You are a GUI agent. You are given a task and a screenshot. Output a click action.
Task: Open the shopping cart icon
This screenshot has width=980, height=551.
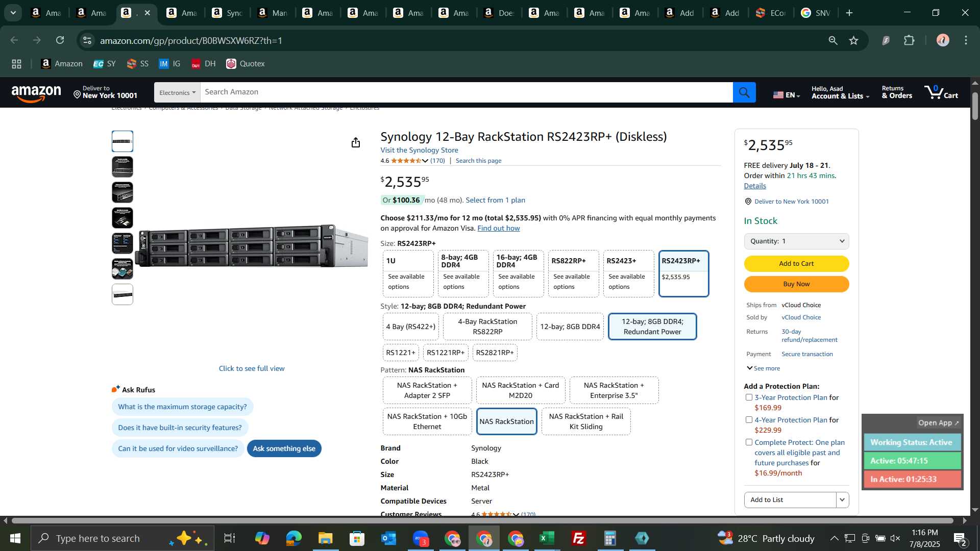point(941,92)
